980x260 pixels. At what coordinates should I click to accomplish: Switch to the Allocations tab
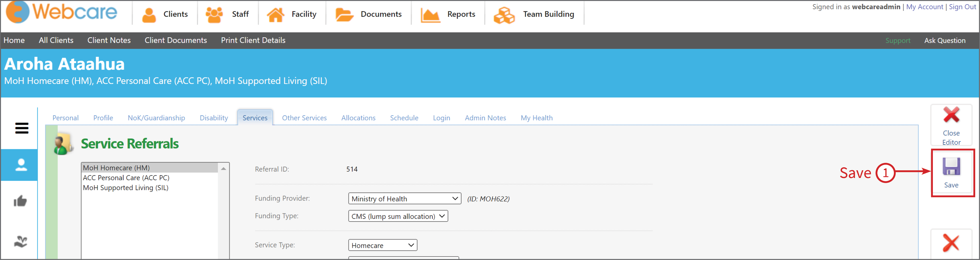pos(358,118)
